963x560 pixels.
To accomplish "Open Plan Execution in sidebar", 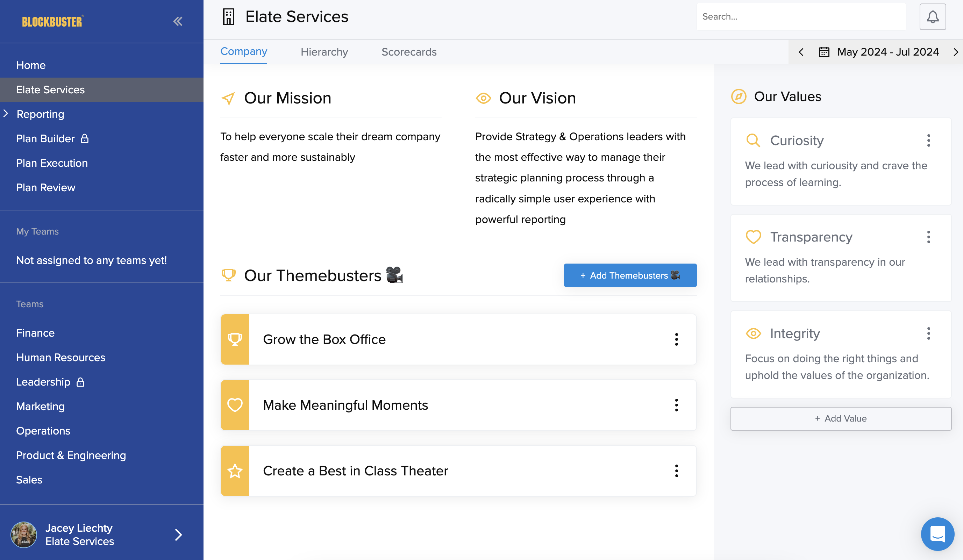I will tap(52, 163).
